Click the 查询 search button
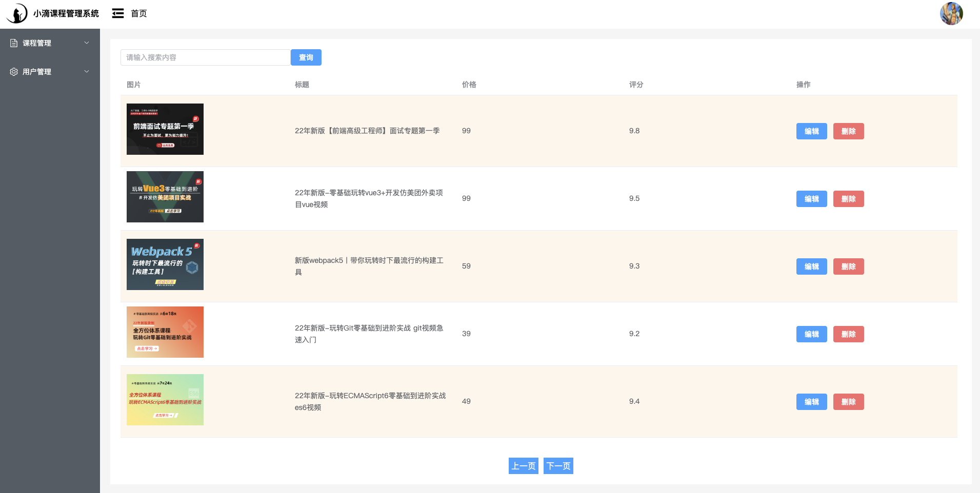This screenshot has height=493, width=980. coord(306,57)
